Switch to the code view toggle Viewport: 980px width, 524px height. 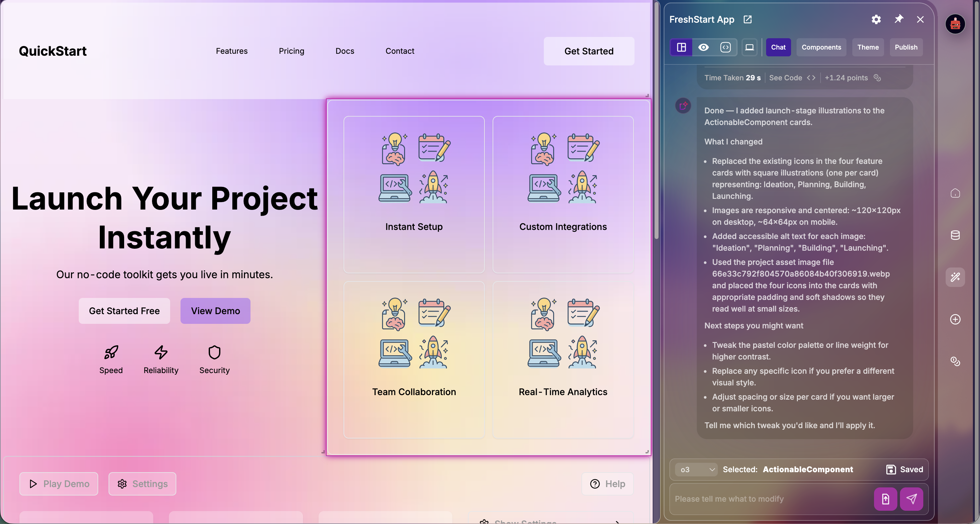click(x=726, y=47)
